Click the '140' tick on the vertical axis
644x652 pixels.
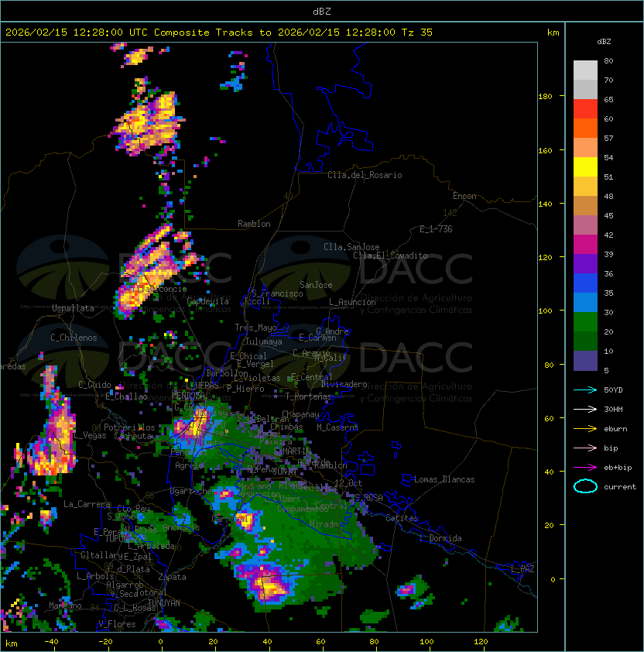545,204
